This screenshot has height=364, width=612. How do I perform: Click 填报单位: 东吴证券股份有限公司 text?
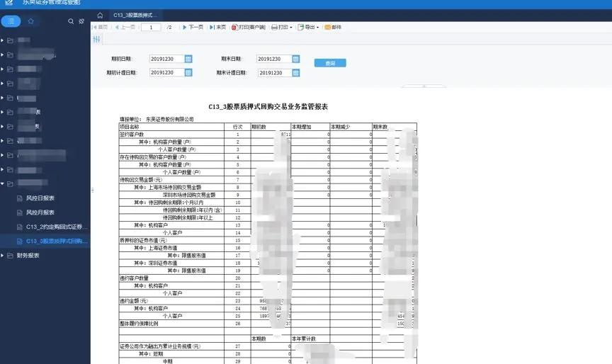(157, 119)
